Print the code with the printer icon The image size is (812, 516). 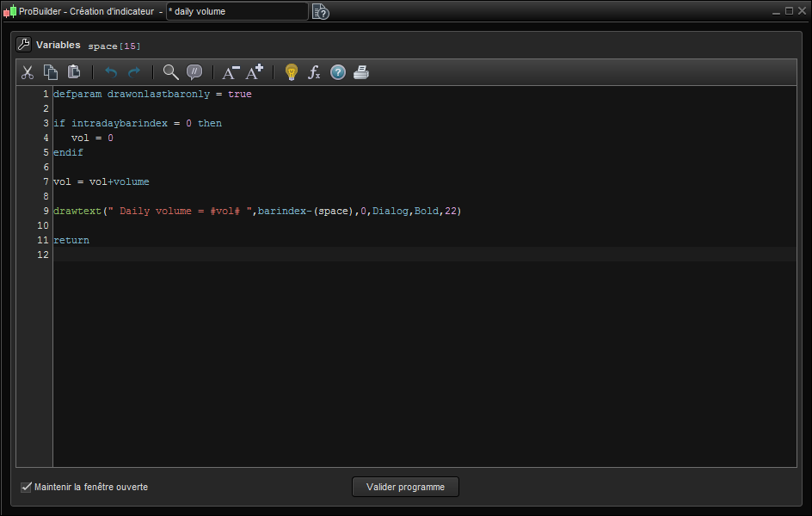(361, 72)
